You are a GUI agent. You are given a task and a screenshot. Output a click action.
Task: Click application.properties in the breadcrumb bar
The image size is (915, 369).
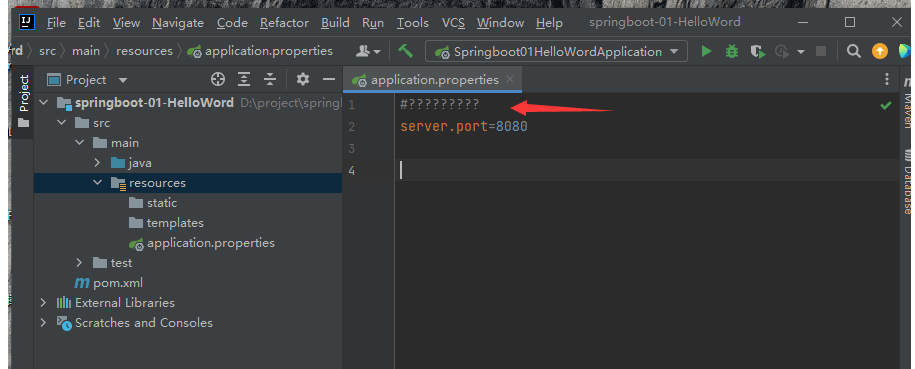click(x=260, y=51)
